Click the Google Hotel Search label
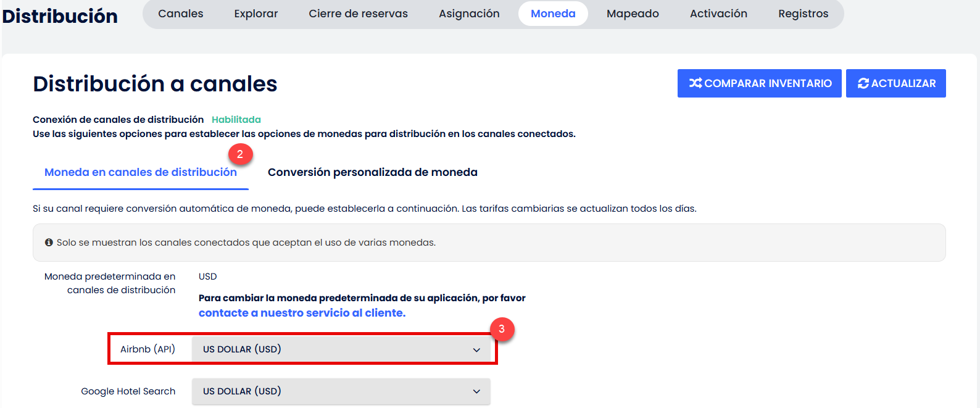Viewport: 980px width, 408px height. (128, 391)
